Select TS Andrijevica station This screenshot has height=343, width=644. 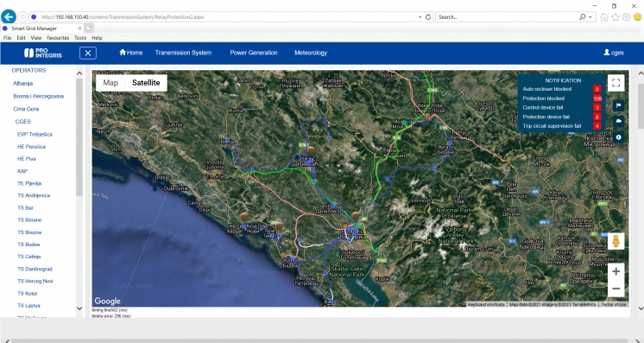point(34,196)
